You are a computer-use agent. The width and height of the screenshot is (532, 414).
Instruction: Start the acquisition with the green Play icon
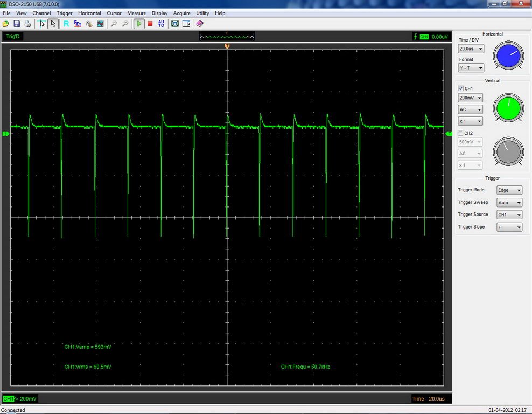[138, 24]
